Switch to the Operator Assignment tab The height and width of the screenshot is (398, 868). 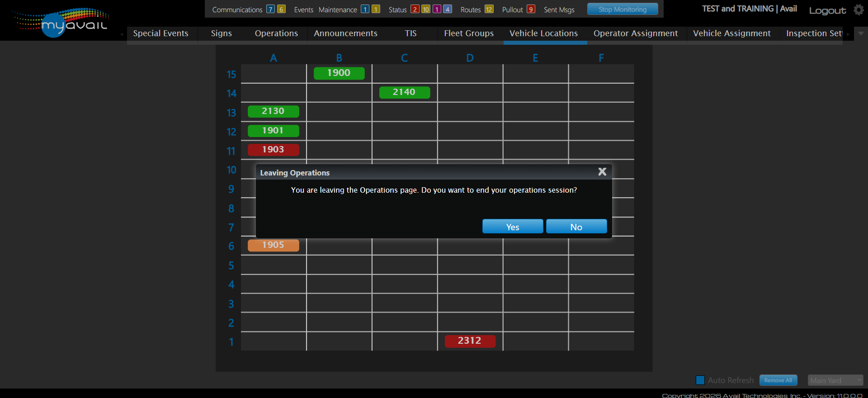click(635, 33)
